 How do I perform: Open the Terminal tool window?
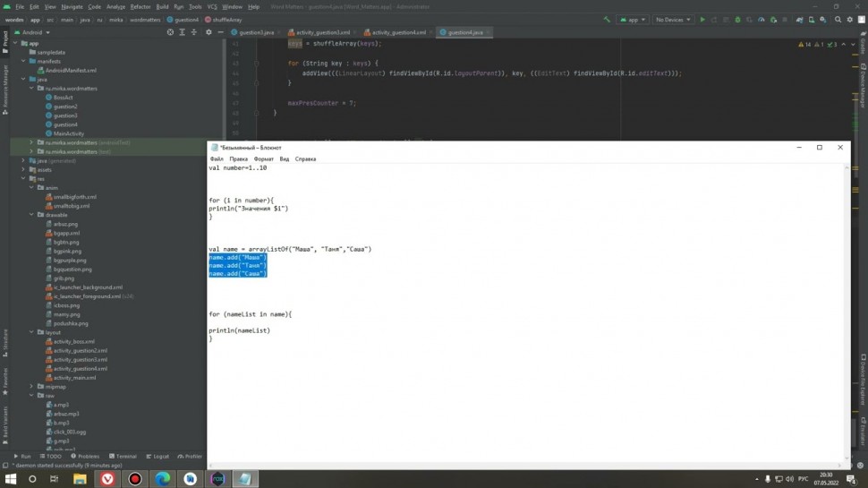pos(123,456)
